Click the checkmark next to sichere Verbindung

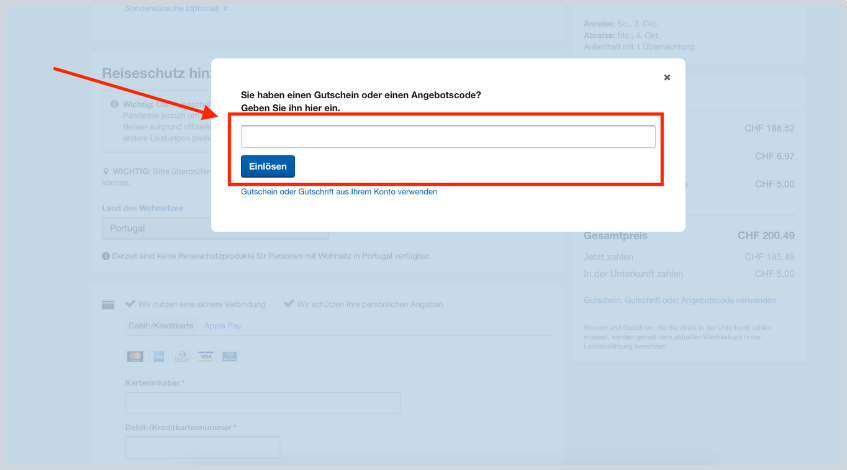pos(130,304)
